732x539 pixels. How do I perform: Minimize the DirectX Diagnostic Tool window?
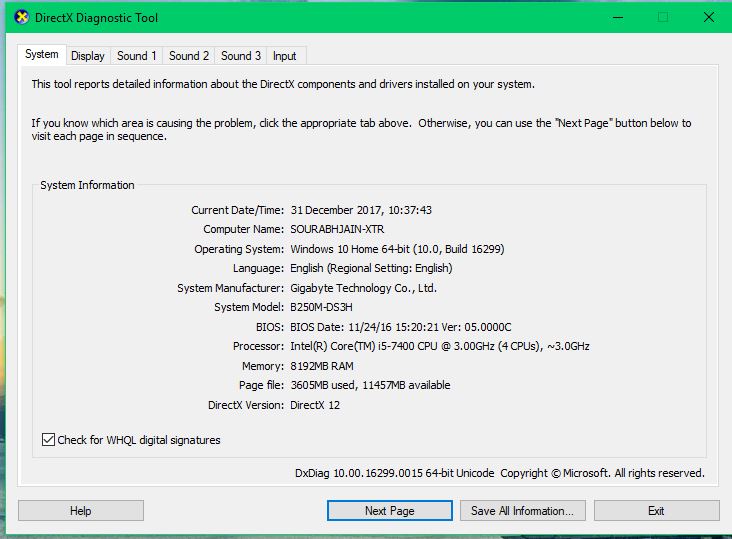[x=618, y=17]
